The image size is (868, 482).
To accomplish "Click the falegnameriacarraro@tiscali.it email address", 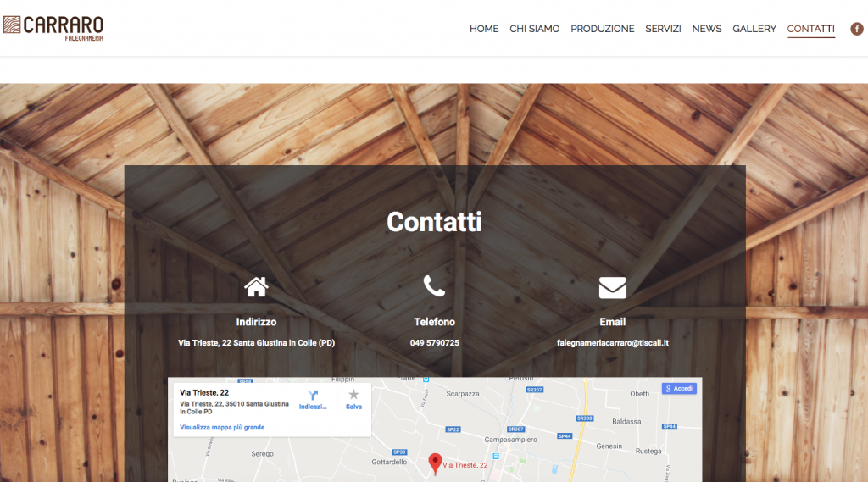I will [x=612, y=343].
